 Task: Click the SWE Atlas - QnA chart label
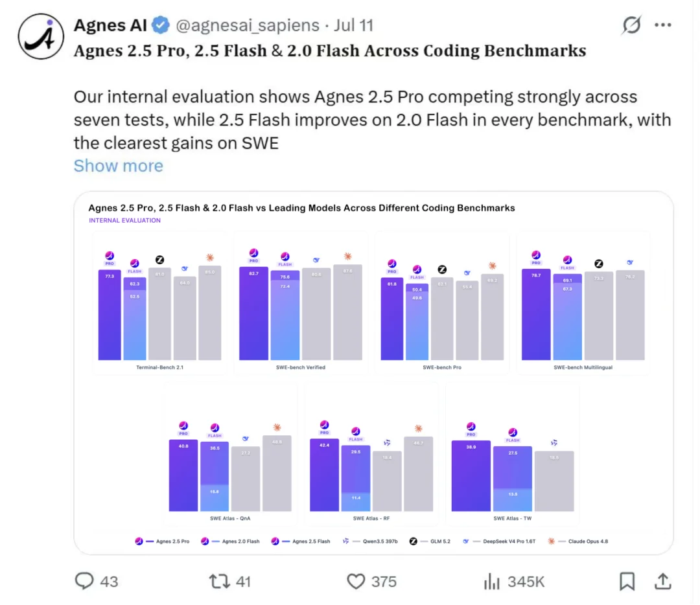pyautogui.click(x=230, y=518)
